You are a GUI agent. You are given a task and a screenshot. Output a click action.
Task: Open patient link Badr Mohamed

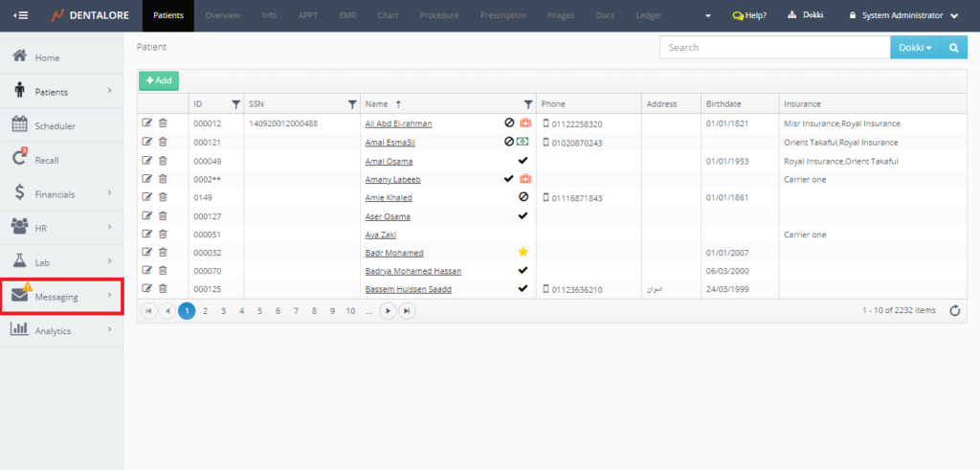tap(393, 253)
